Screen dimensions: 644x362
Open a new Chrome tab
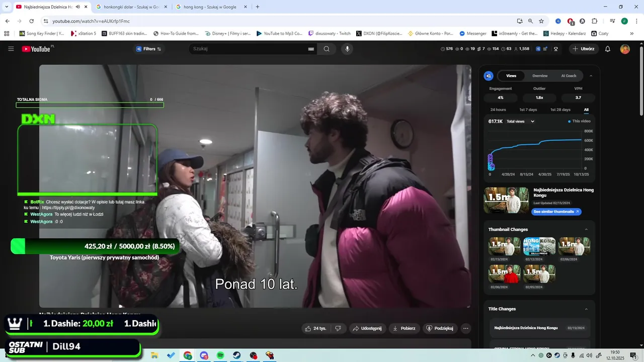[x=258, y=7]
